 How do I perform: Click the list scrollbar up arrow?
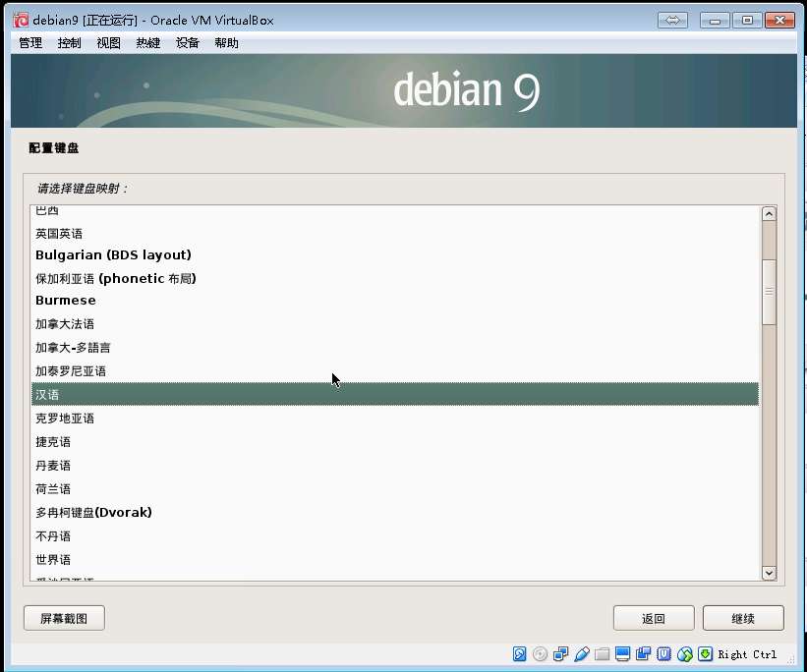coord(769,213)
